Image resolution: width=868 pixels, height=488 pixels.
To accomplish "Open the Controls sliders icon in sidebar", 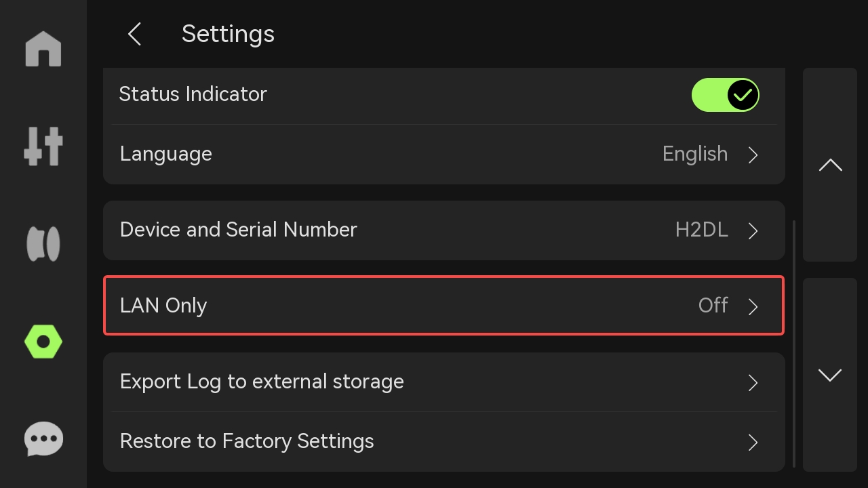I will [x=43, y=146].
